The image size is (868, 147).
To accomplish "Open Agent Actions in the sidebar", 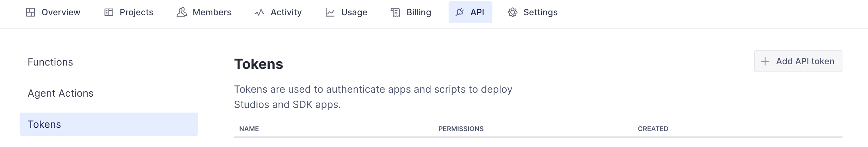I will (109, 93).
